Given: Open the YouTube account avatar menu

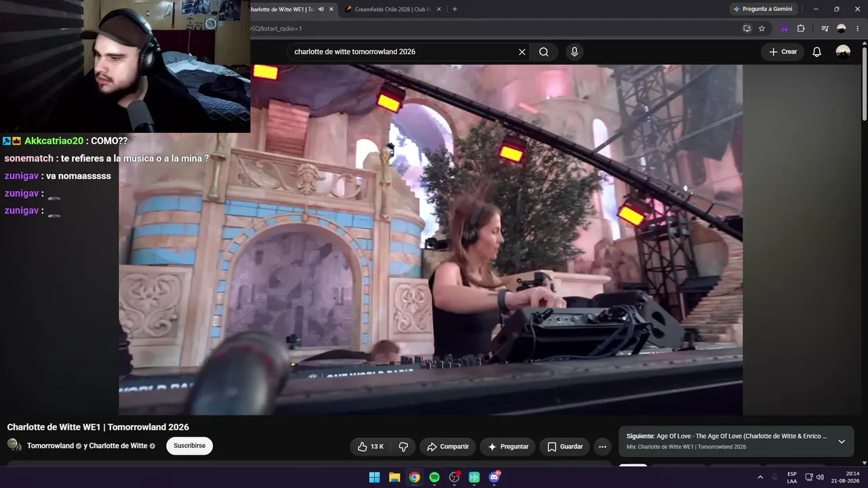Looking at the screenshot, I should pyautogui.click(x=843, y=52).
